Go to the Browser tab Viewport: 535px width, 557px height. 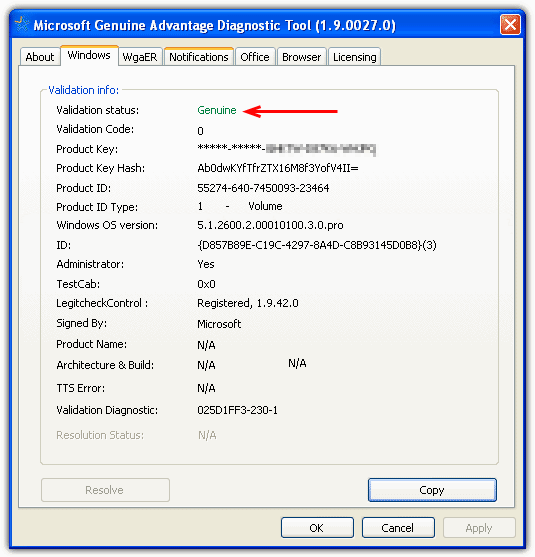click(x=301, y=57)
